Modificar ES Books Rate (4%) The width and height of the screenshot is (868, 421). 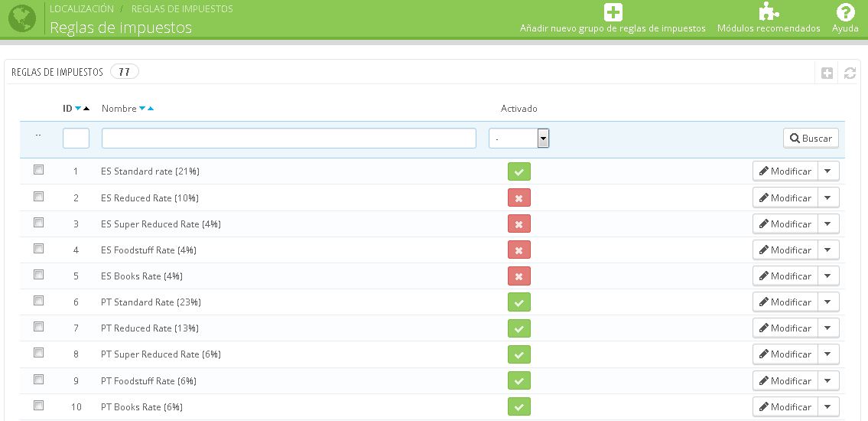point(785,276)
